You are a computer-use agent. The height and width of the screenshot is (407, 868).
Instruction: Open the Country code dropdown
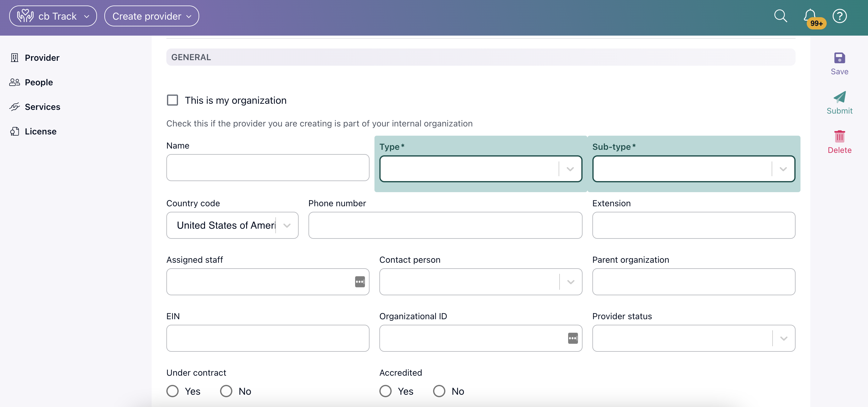pyautogui.click(x=232, y=225)
